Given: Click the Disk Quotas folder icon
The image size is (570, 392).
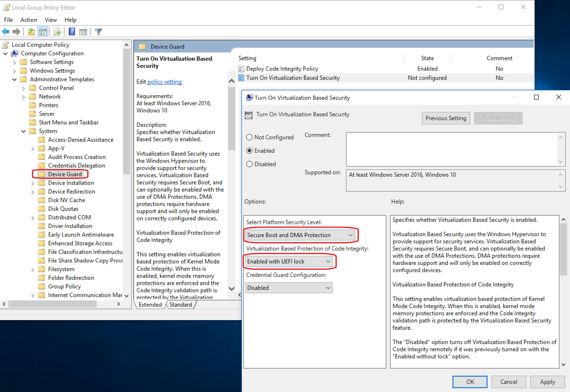Looking at the screenshot, I should [42, 209].
